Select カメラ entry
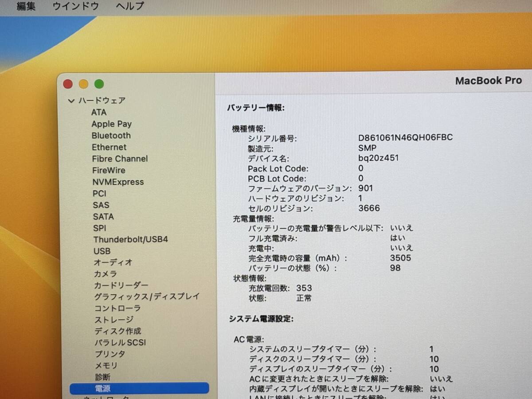The height and width of the screenshot is (399, 532). [106, 274]
